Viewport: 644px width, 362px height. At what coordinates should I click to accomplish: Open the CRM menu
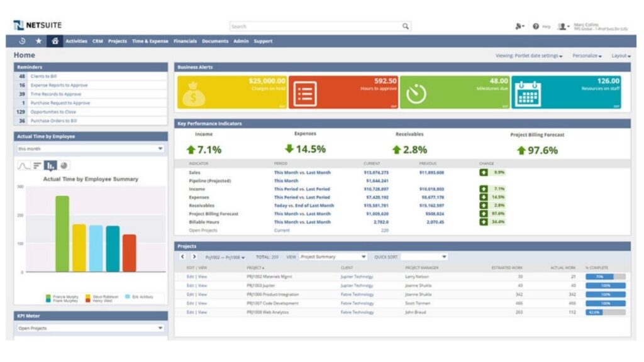pyautogui.click(x=97, y=41)
